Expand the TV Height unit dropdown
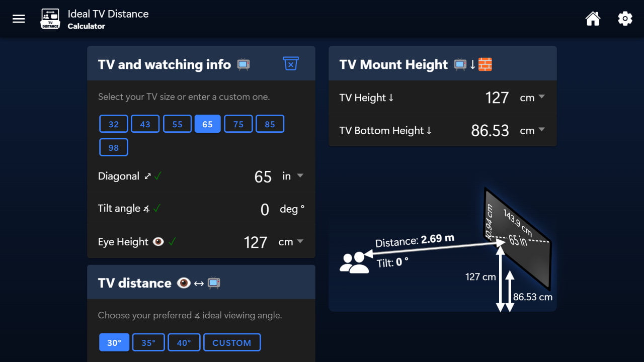644x362 pixels. click(x=533, y=98)
